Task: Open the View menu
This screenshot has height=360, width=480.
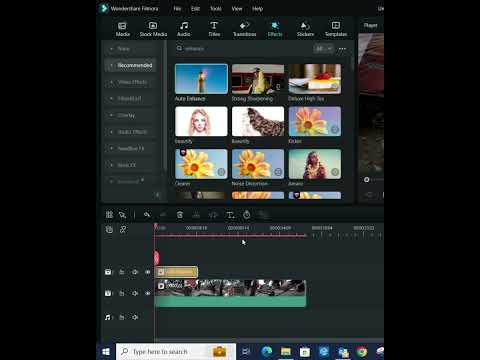Action: (237, 9)
